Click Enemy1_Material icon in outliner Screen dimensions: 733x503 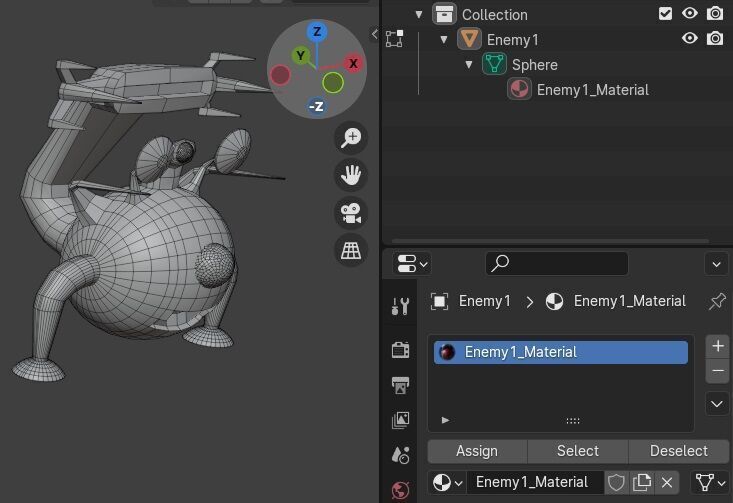pos(519,89)
